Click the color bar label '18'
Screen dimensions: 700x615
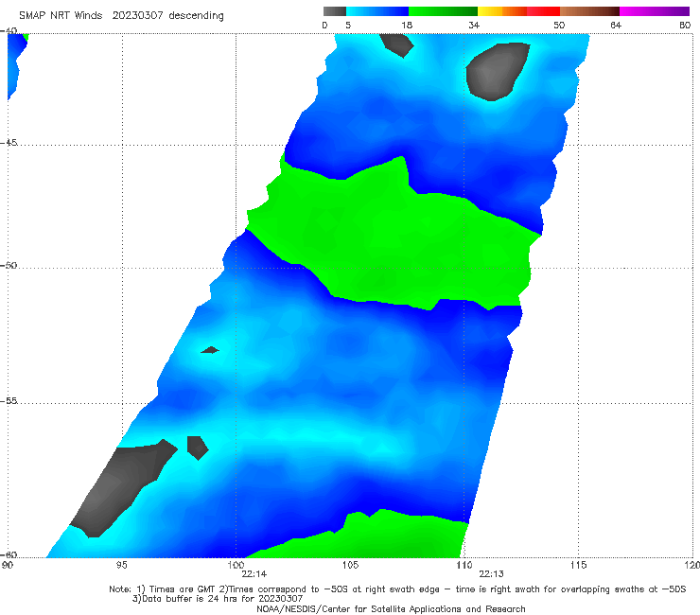(x=407, y=25)
